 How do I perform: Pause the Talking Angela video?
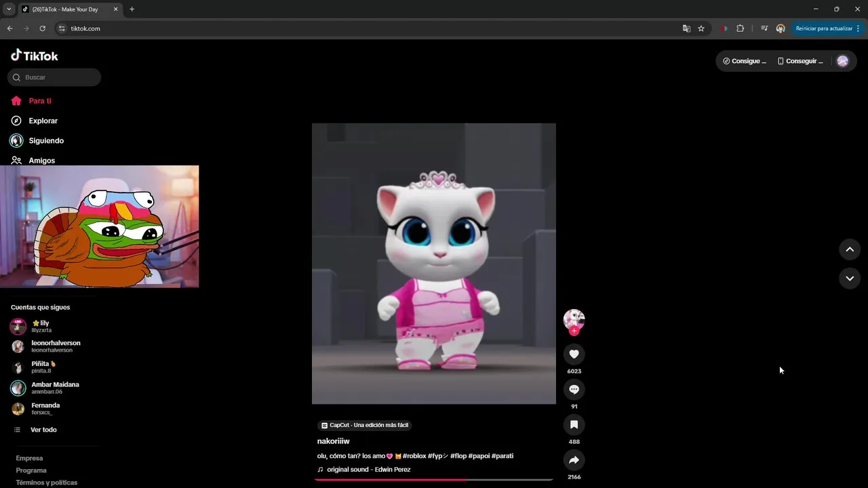434,264
